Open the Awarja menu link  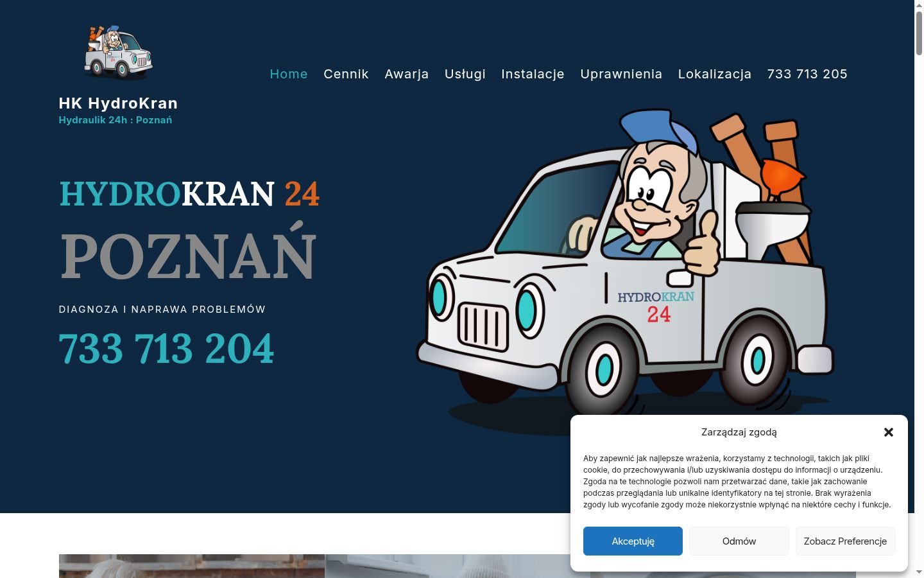[x=407, y=74]
